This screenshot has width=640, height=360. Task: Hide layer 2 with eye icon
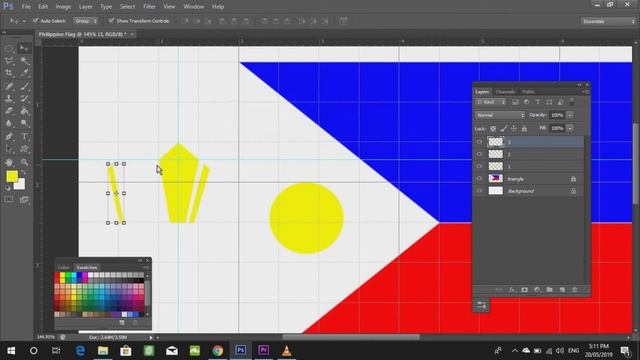click(x=479, y=154)
